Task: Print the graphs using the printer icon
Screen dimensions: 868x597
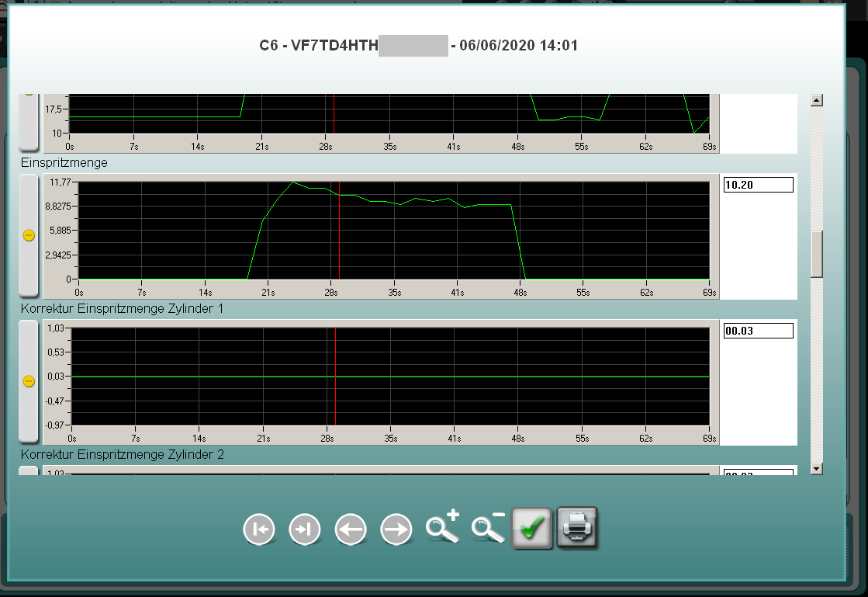Action: 577,528
